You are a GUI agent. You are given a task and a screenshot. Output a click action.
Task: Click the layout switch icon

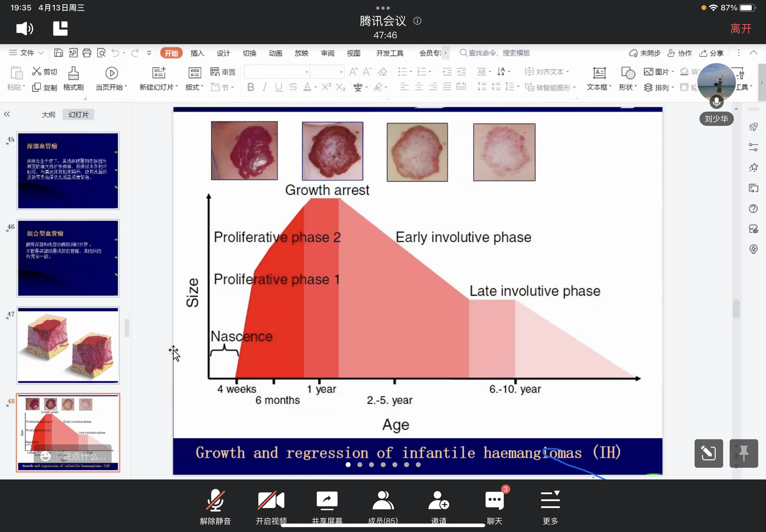click(60, 29)
